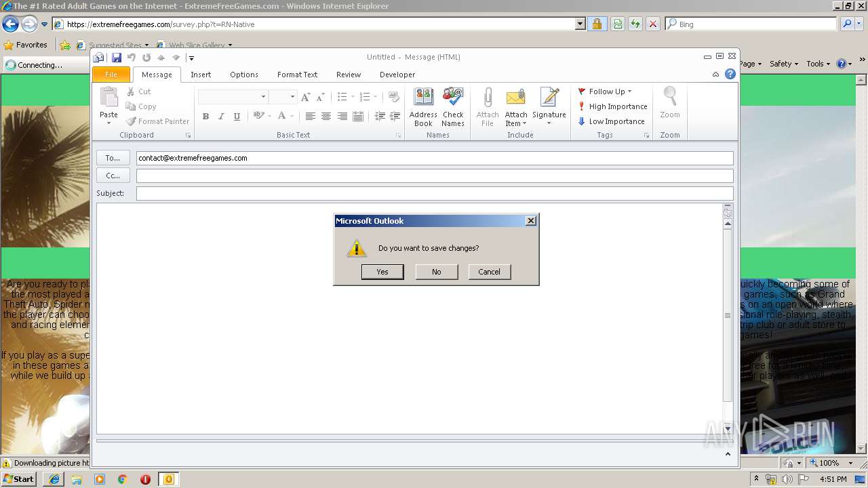Viewport: 868px width, 488px height.
Task: Open the Address Book
Action: click(x=423, y=107)
